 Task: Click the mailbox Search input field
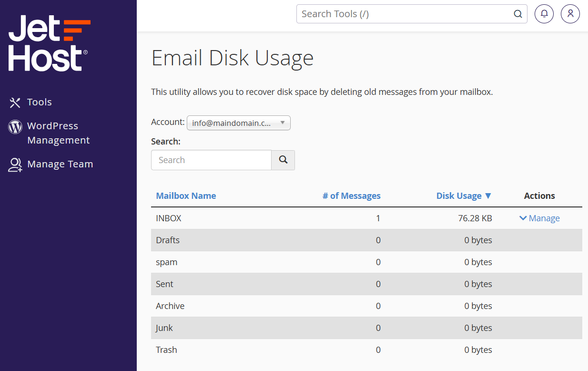click(211, 160)
